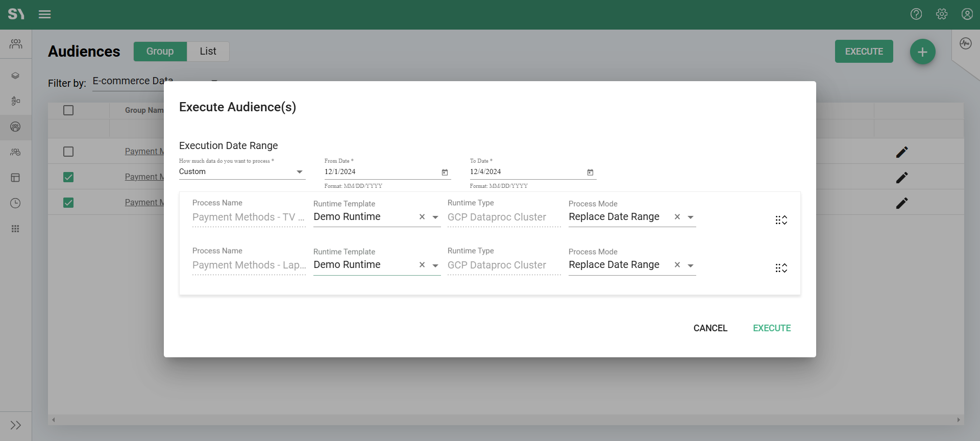Click the From Date text field
Viewport: 980px width, 441px height.
coord(380,172)
